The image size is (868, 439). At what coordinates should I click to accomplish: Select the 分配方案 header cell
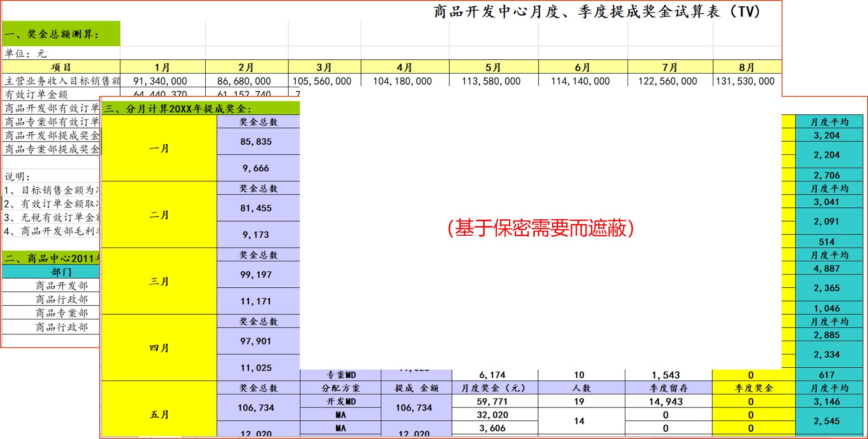point(340,387)
